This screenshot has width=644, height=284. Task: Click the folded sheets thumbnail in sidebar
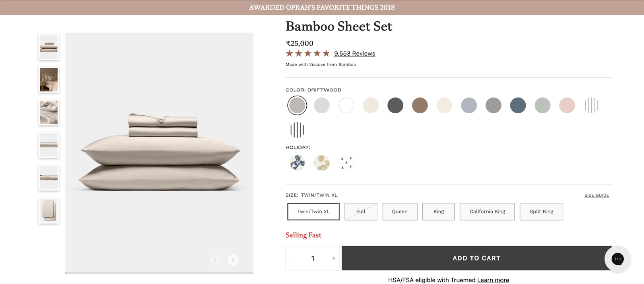coord(48,47)
